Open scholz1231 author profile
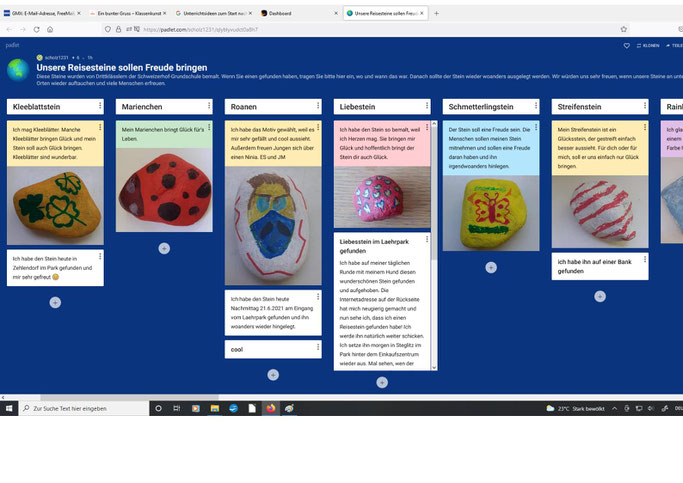 coord(56,57)
